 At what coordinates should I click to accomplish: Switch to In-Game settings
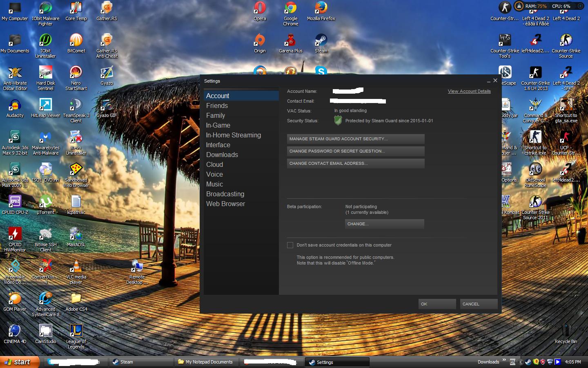tap(241, 125)
